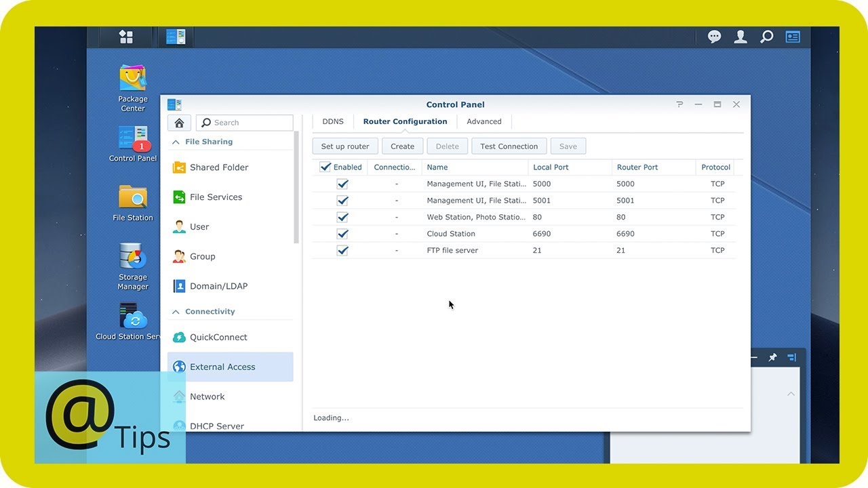Open the widgets panel icon
Screen dimensions: 868x488
793,37
